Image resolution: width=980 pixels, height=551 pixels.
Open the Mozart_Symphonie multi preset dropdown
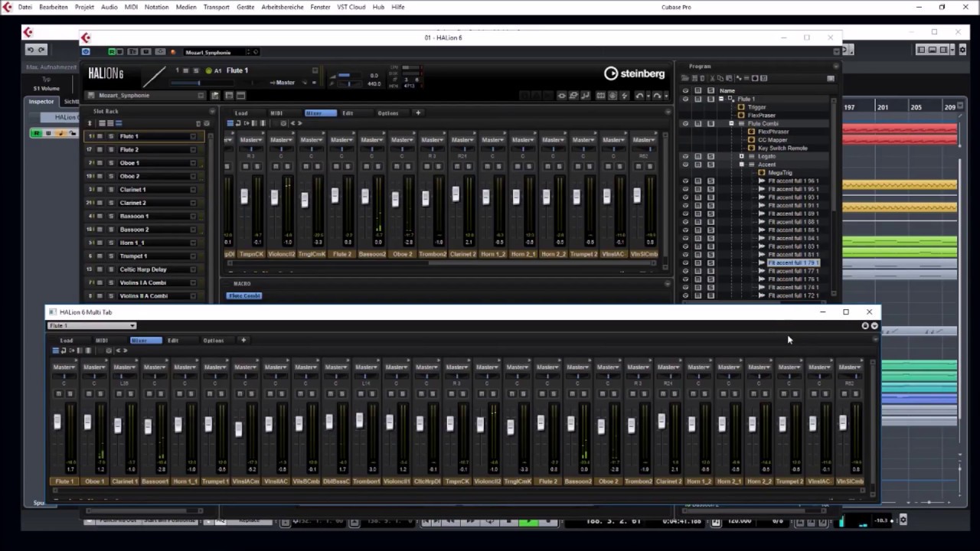pyautogui.click(x=201, y=96)
